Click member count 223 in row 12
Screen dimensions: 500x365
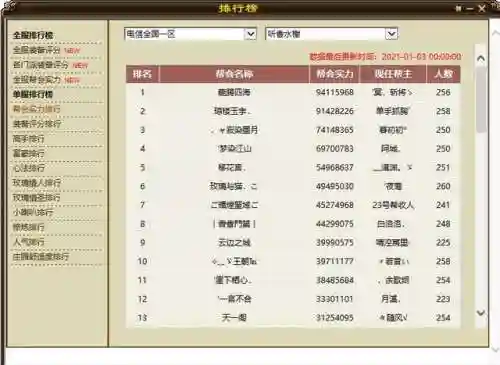click(443, 299)
